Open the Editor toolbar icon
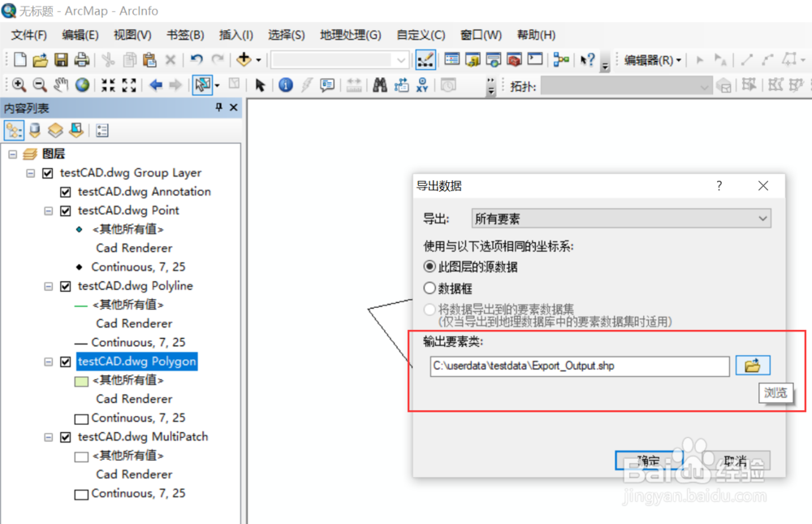812x524 pixels. coord(425,59)
